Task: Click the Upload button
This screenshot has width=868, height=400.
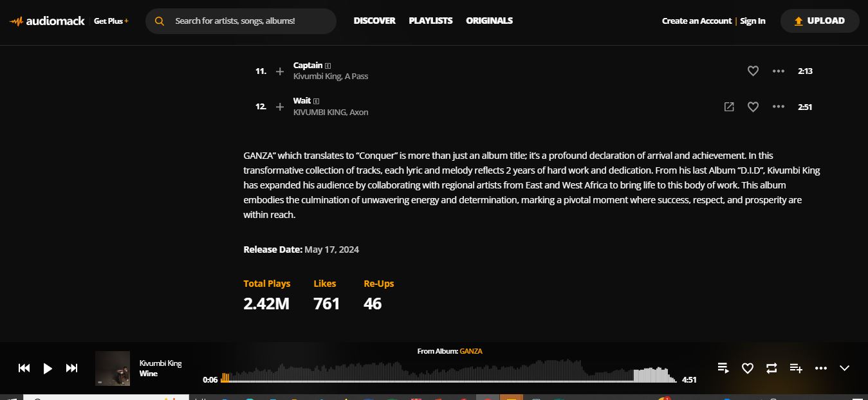Action: click(820, 21)
